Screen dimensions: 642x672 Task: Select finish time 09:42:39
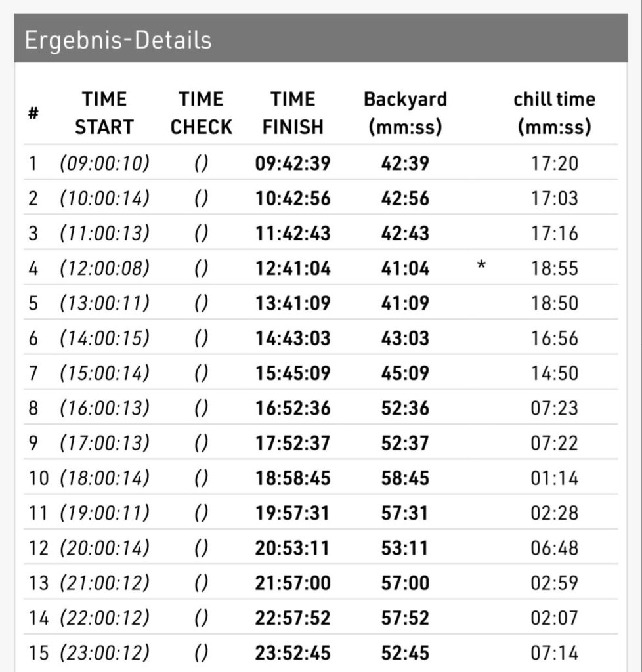point(293,163)
